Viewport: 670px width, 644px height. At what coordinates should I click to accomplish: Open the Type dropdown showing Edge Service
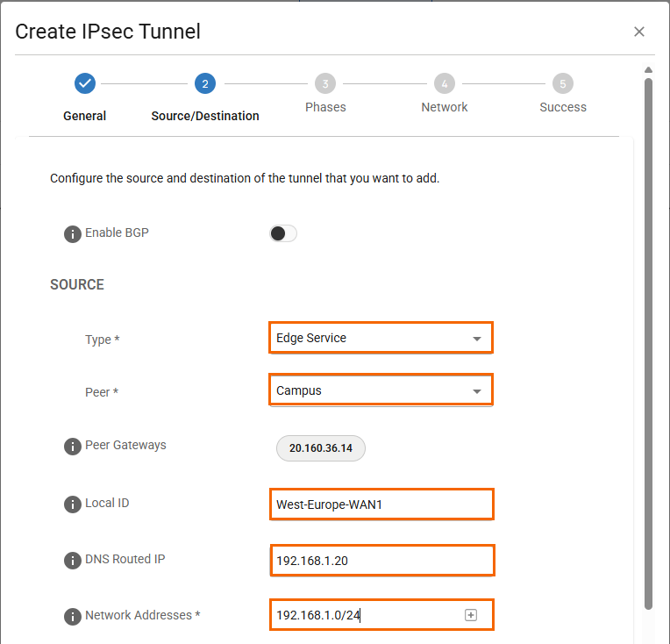click(380, 338)
